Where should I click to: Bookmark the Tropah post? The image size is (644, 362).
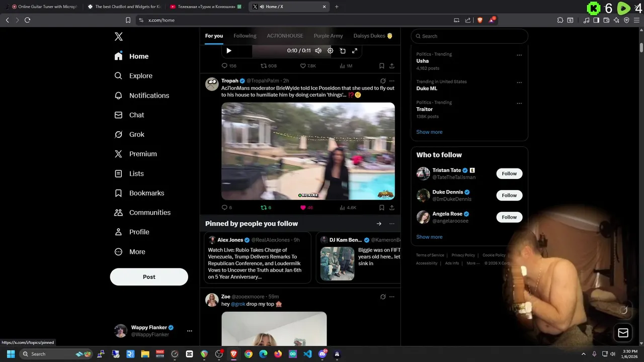[x=382, y=208]
